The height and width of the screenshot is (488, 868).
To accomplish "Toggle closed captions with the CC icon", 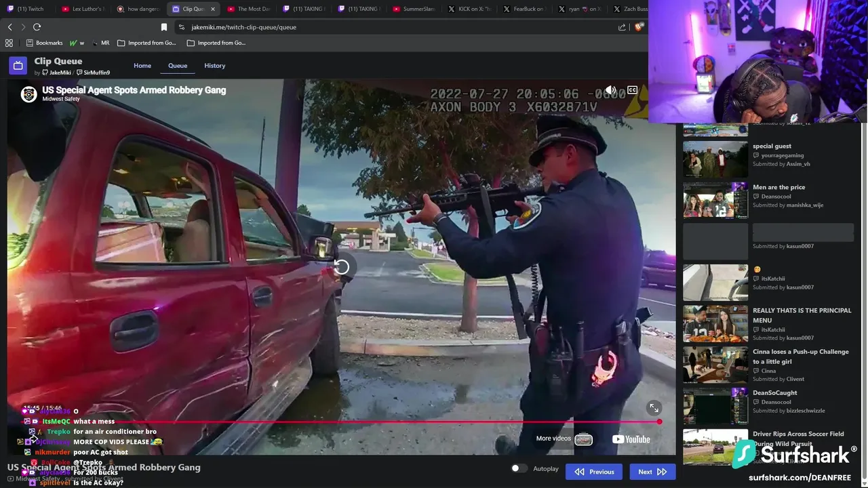I will (x=632, y=90).
